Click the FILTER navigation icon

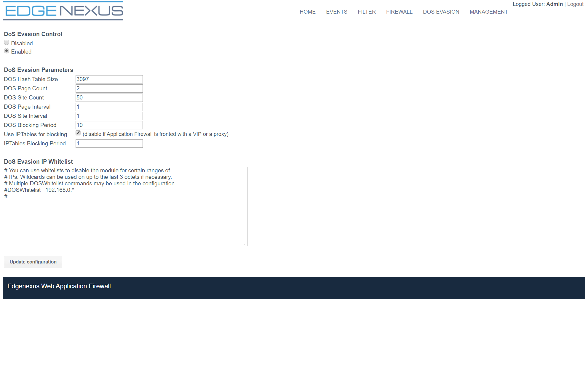(x=366, y=12)
